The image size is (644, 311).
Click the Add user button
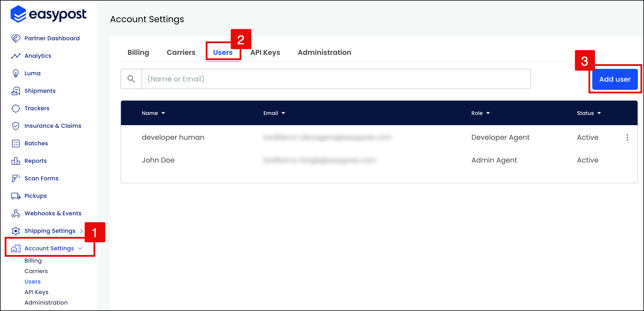click(x=614, y=79)
